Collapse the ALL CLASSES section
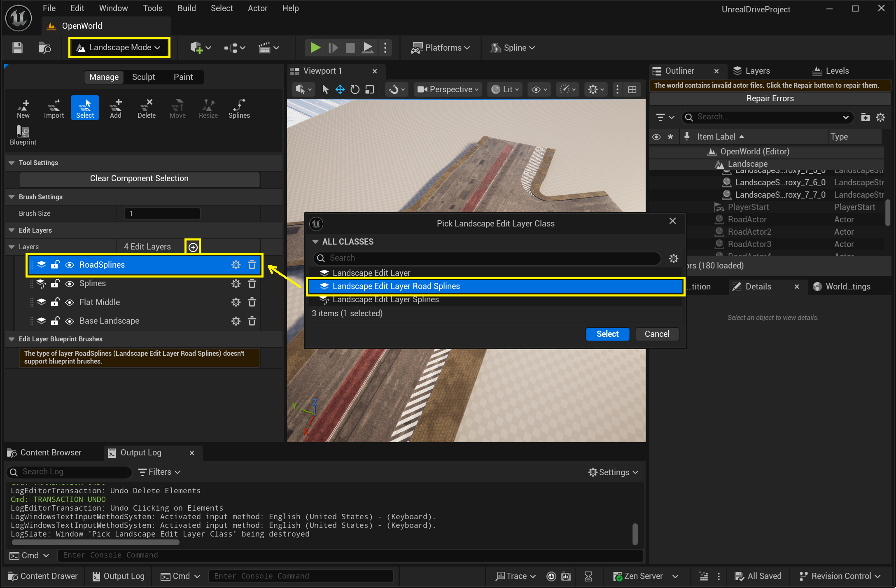The image size is (896, 588). point(315,242)
